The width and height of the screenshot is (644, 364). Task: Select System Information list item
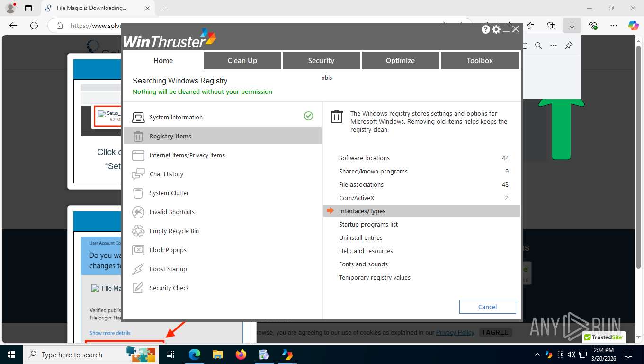click(x=223, y=117)
